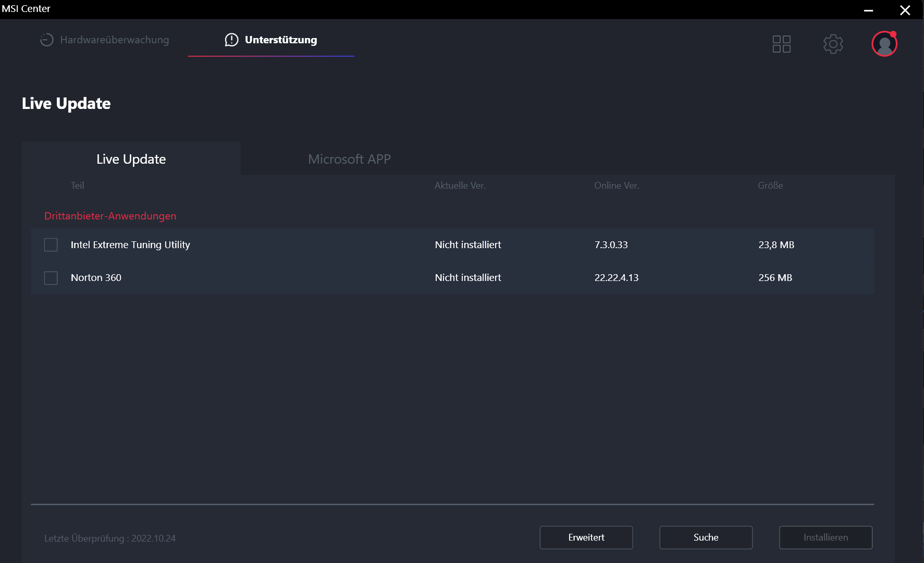Minimize the MSI Center window

(x=868, y=10)
